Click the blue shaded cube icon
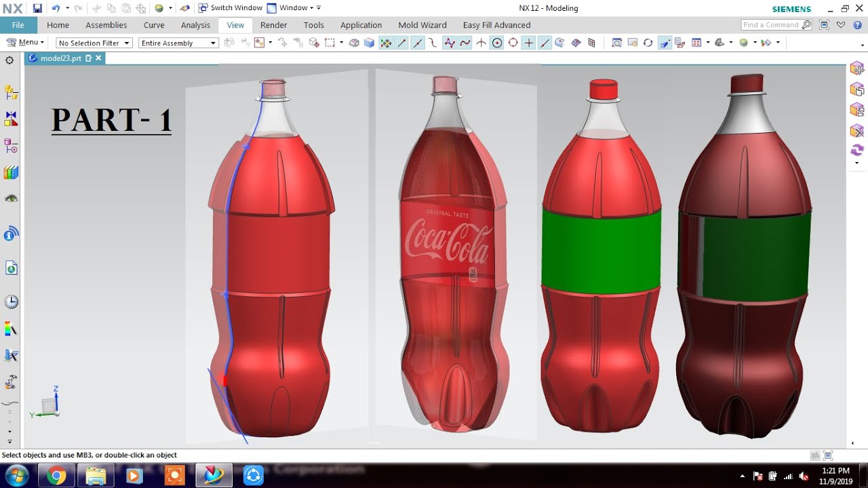Screen dimensions: 868x488 pyautogui.click(x=369, y=43)
